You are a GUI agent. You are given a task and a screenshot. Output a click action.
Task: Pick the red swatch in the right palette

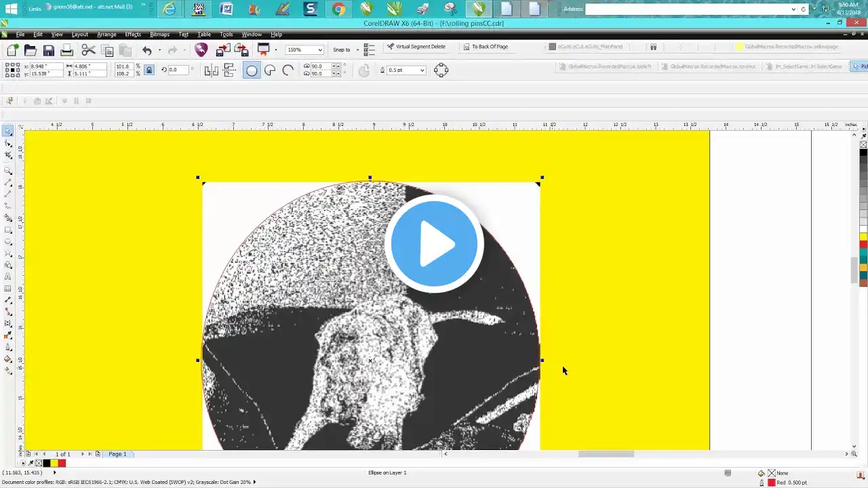[x=863, y=244]
